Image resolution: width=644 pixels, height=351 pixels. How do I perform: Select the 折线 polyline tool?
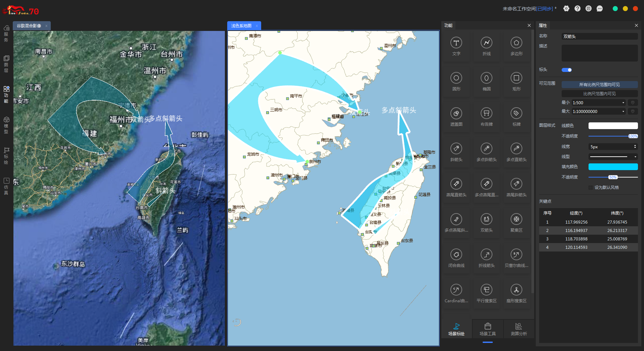(x=486, y=46)
